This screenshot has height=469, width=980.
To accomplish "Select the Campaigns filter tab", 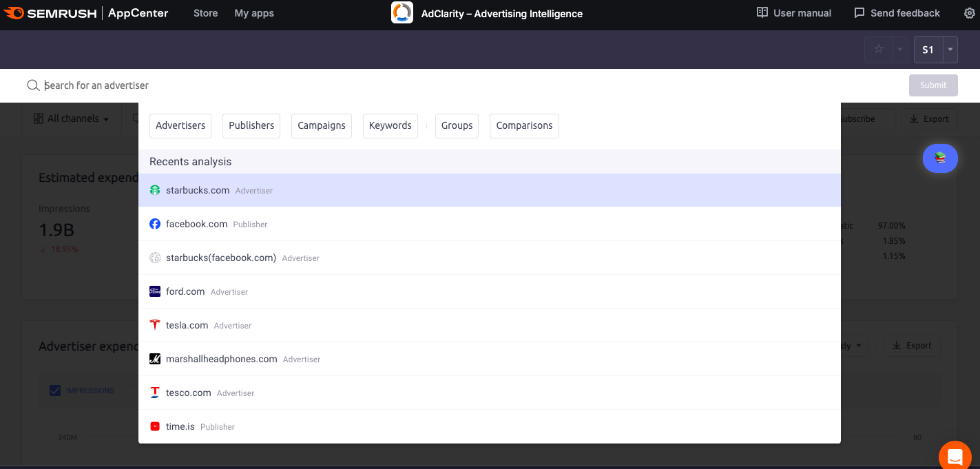I will [x=322, y=125].
